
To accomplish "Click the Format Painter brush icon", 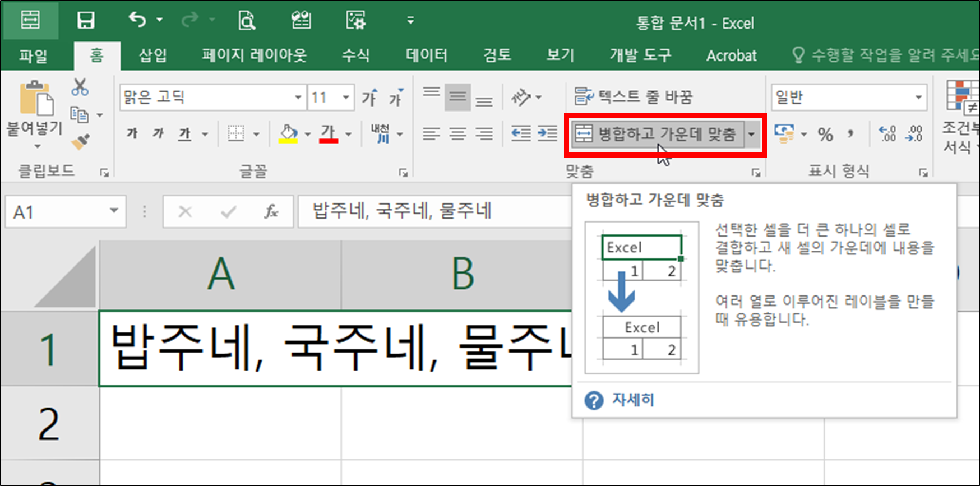I will (81, 142).
